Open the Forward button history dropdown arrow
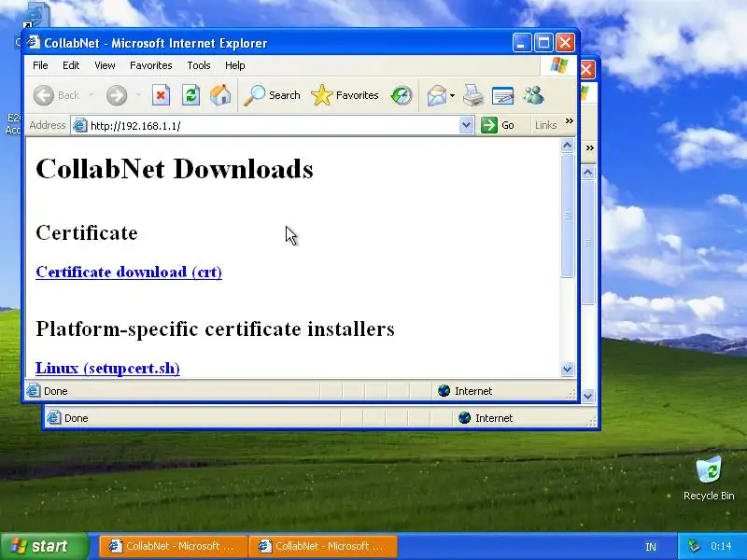This screenshot has width=747, height=560. [138, 95]
